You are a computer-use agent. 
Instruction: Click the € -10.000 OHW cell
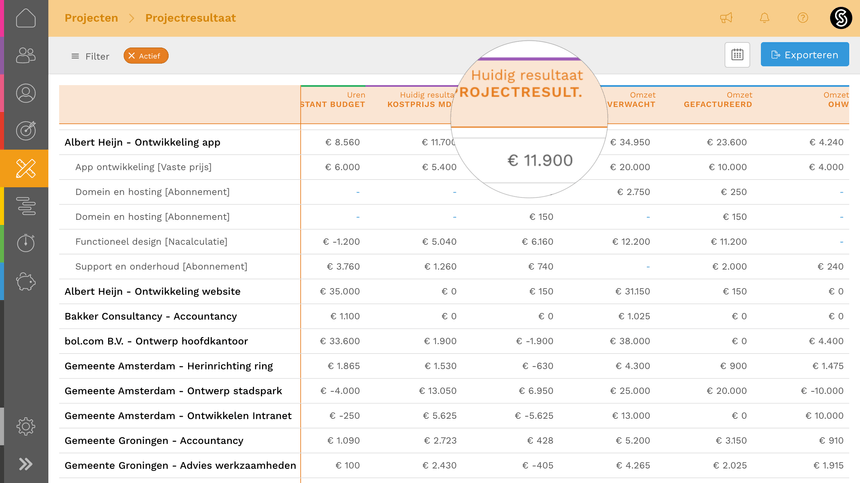click(x=822, y=391)
